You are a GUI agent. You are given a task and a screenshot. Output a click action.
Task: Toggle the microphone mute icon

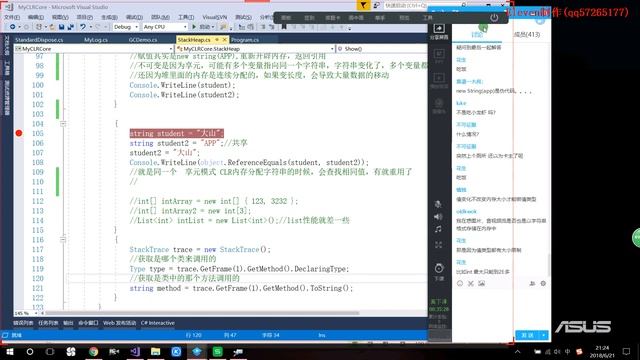click(x=438, y=204)
